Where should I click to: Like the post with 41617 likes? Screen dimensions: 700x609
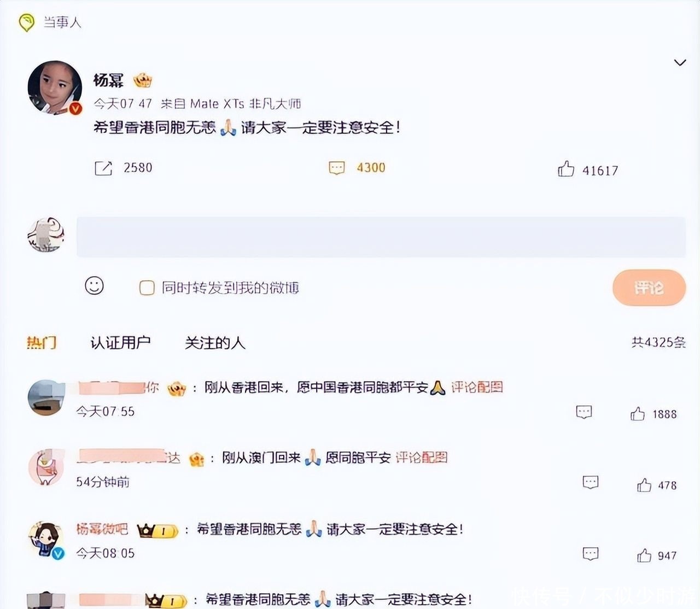[566, 169]
